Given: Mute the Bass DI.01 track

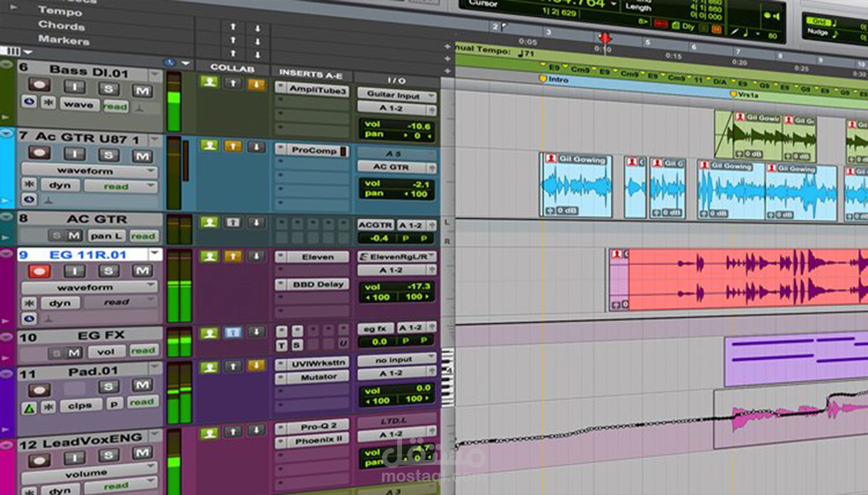Looking at the screenshot, I should pos(142,91).
